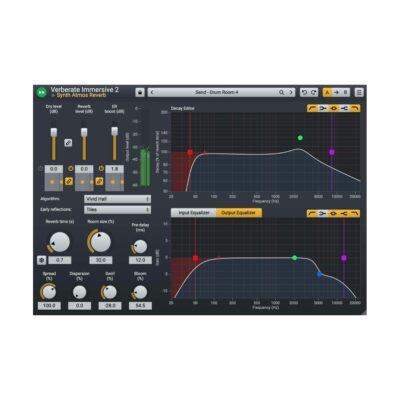Open the hamburger main menu

[359, 92]
